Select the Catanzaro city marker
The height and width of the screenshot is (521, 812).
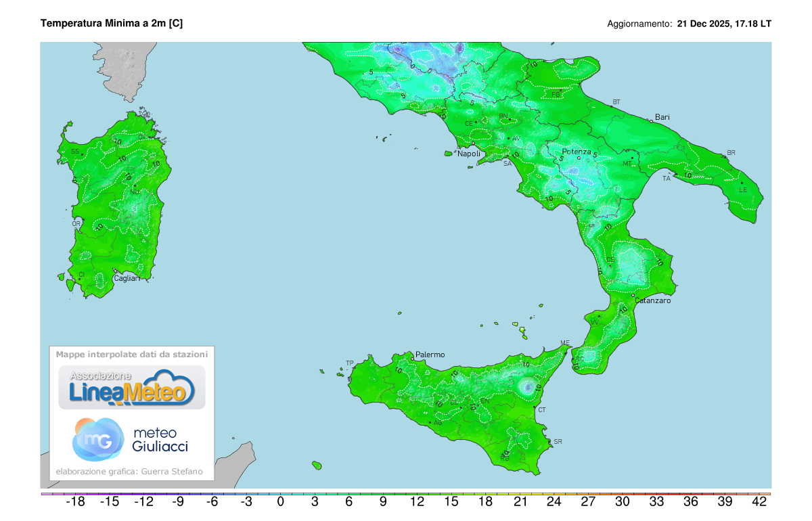tap(633, 296)
